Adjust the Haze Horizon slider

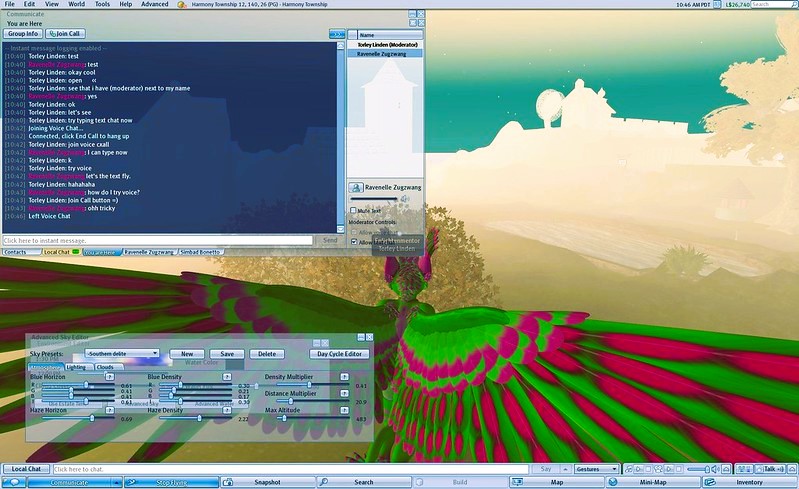click(78, 418)
